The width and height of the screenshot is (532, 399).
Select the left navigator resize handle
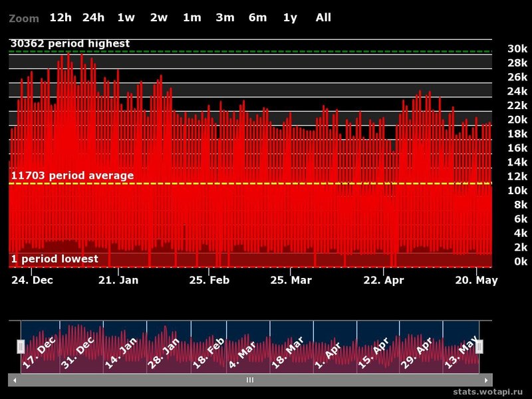click(x=22, y=346)
